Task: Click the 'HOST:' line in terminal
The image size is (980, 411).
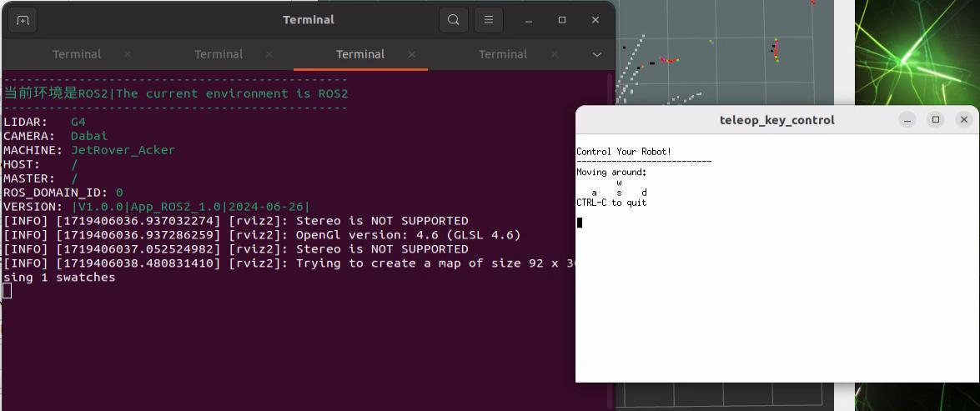Action: pyautogui.click(x=41, y=164)
